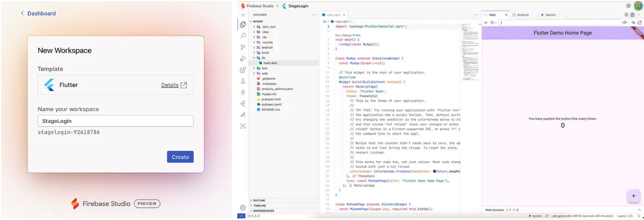Open the user profile avatar

(x=638, y=6)
